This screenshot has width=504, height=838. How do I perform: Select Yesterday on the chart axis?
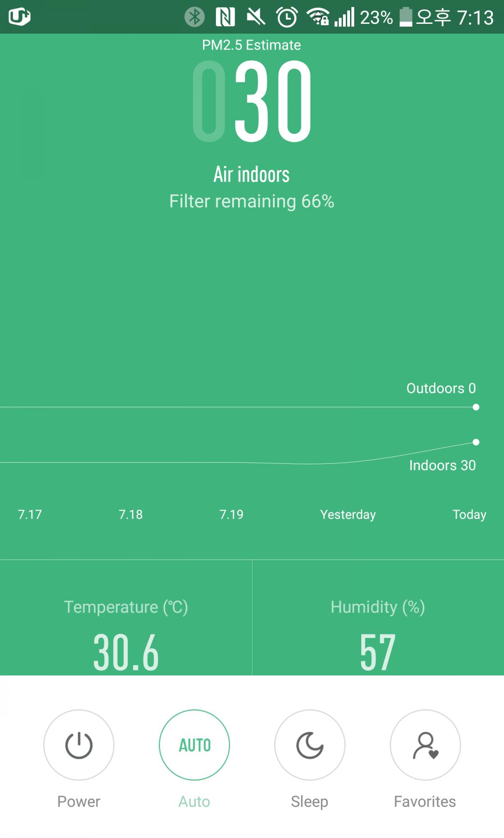click(x=348, y=514)
